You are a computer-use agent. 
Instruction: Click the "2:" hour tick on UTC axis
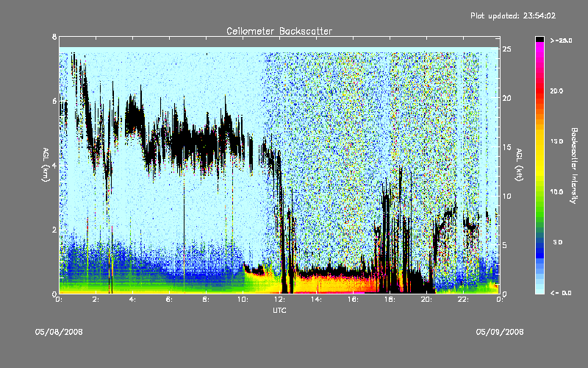coord(96,300)
